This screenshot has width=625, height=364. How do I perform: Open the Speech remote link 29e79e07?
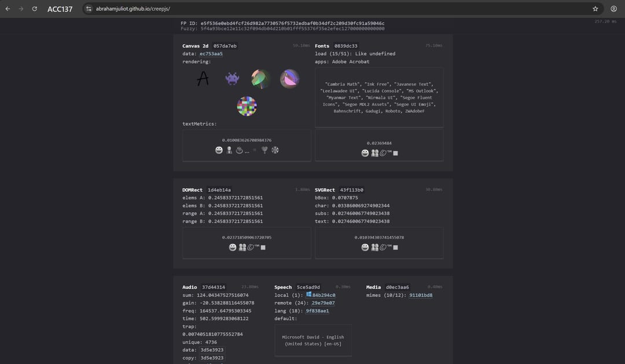tap(323, 303)
